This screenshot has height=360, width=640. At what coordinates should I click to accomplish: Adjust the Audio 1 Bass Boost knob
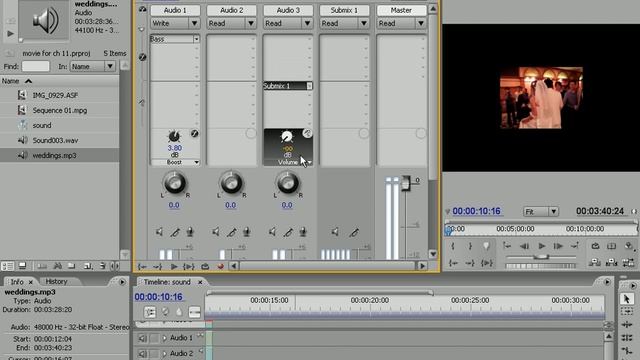pos(174,136)
